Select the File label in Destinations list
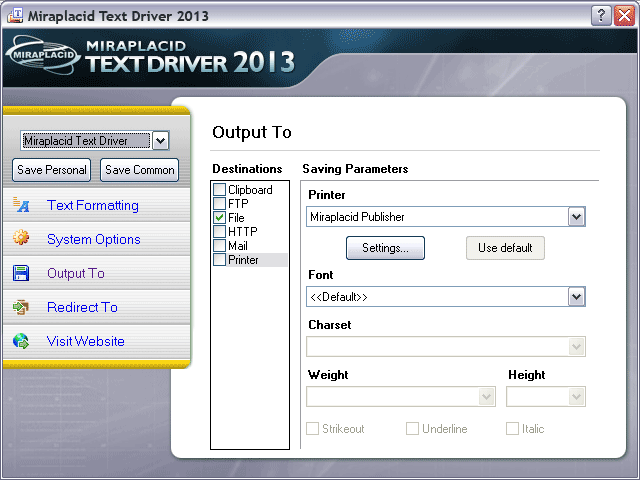This screenshot has height=480, width=640. pyautogui.click(x=236, y=218)
